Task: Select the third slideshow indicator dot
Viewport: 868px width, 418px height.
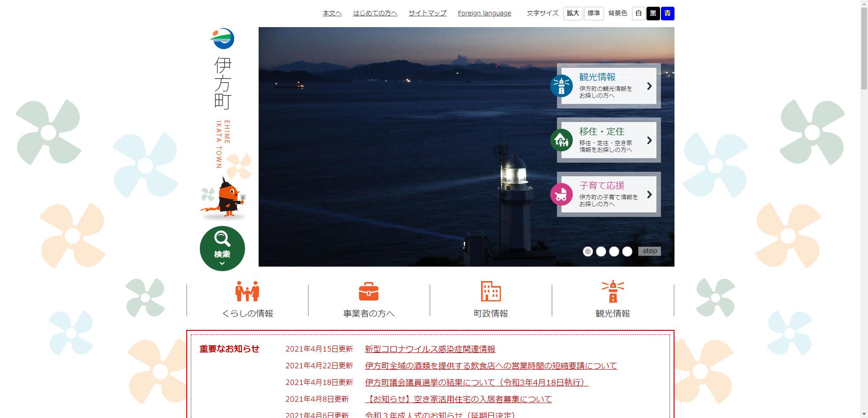Action: coord(614,251)
